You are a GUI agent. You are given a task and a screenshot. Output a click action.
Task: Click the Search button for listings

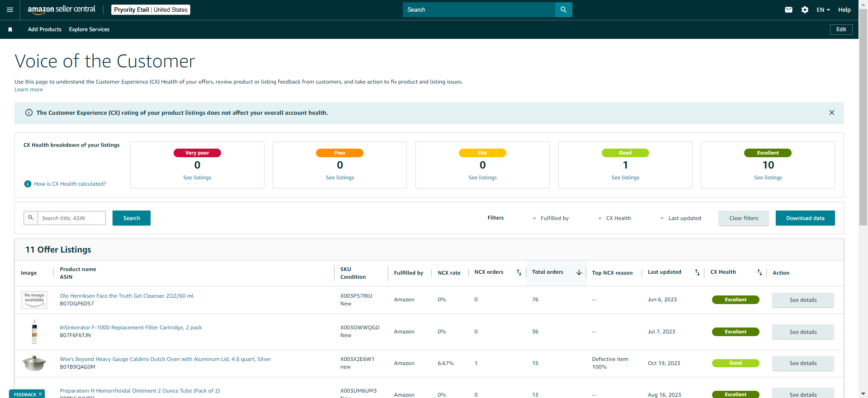tap(132, 218)
